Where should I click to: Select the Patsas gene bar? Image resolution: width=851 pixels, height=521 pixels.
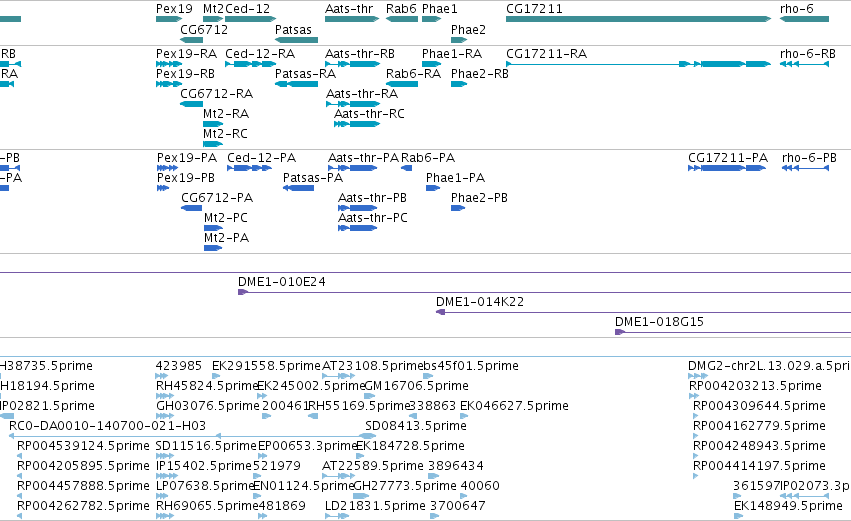pyautogui.click(x=296, y=40)
